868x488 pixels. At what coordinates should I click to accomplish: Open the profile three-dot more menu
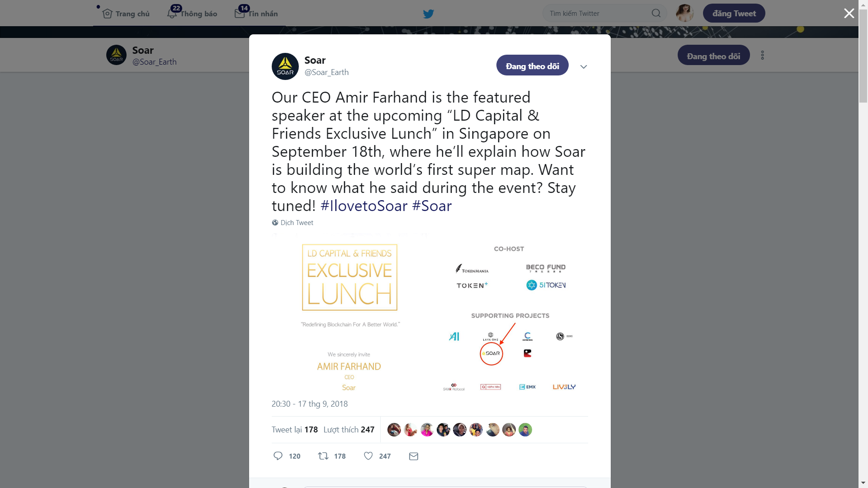pos(762,56)
